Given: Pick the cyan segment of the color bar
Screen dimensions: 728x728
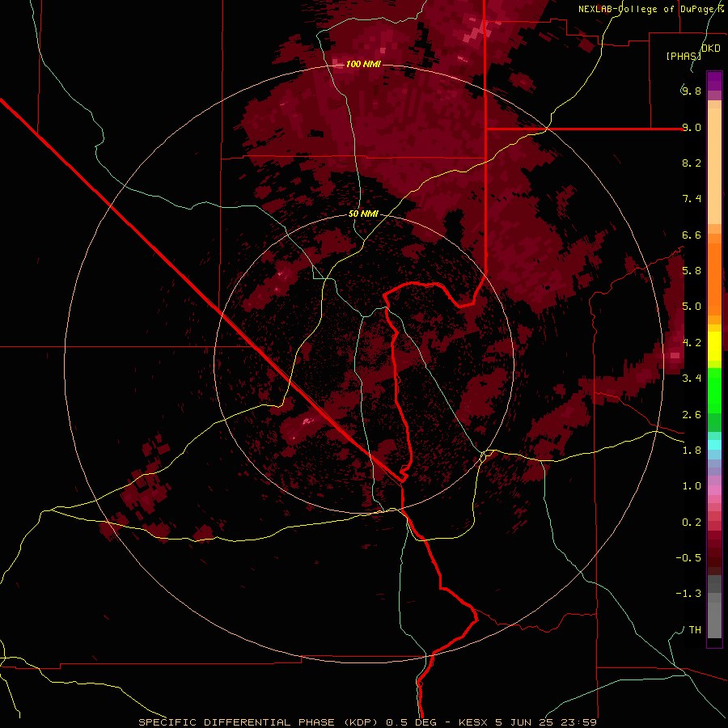Looking at the screenshot, I should coord(714,444).
